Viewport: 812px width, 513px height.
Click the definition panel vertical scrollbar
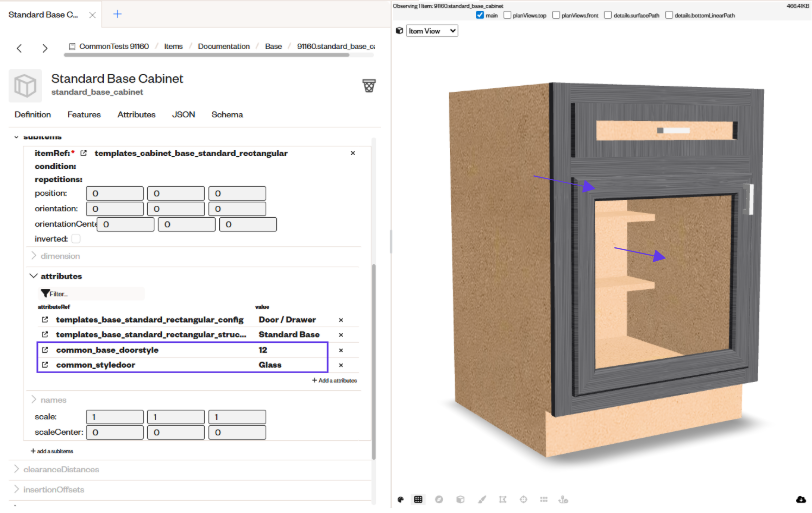[373, 361]
